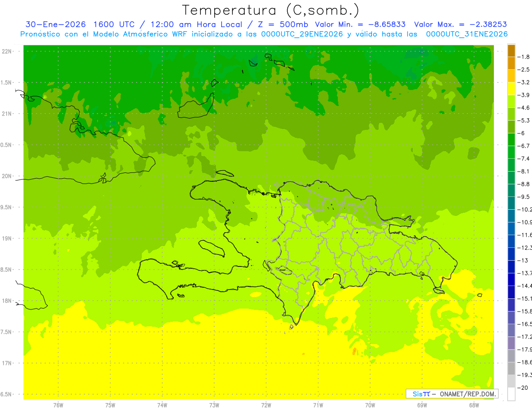Image resolution: width=532 pixels, height=411 pixels.
Task: Click the '0000UTC_31ENE2026' valid-until text
Action: (466, 34)
